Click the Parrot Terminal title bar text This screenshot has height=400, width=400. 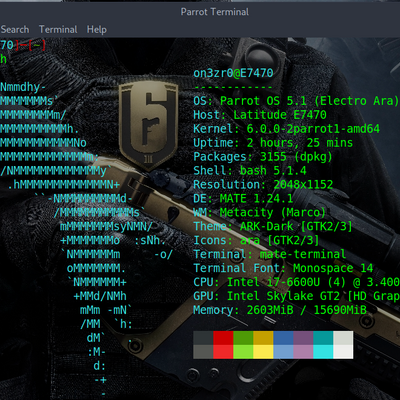click(215, 12)
